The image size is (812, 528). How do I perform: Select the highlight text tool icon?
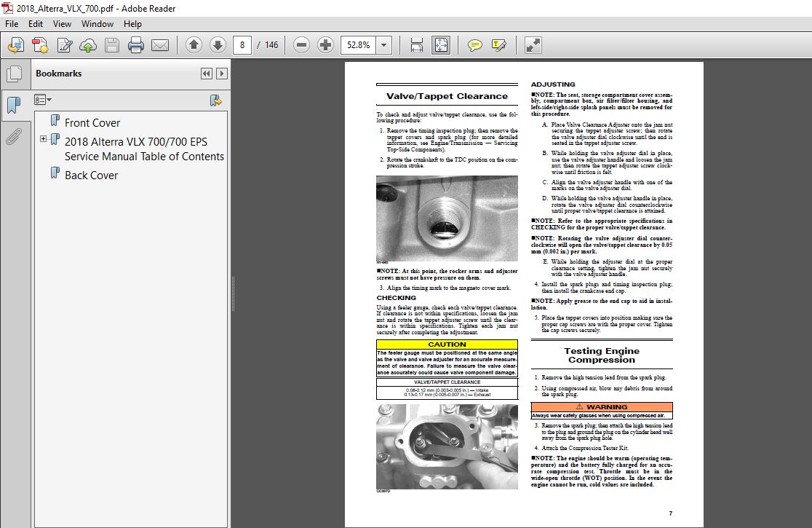pos(498,46)
